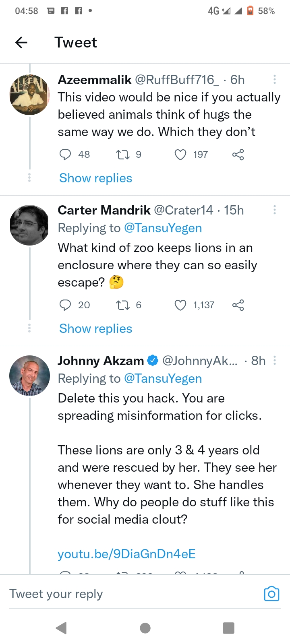The height and width of the screenshot is (644, 290).
Task: Show replies under Azeemmalik's tweet
Action: (x=95, y=178)
